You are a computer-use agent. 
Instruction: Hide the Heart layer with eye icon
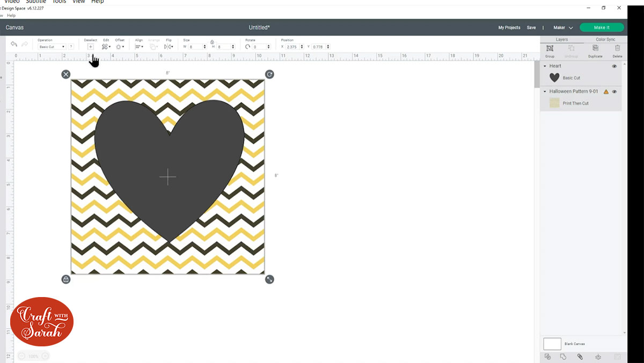pos(614,66)
